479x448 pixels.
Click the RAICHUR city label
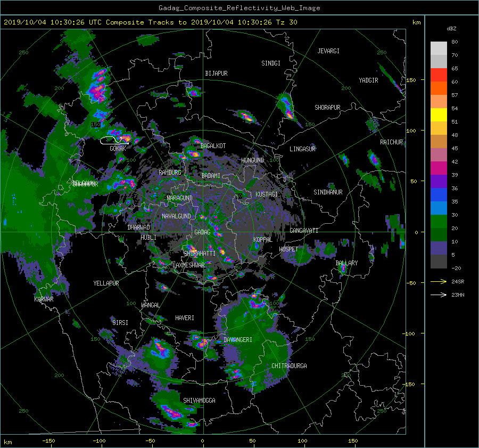click(x=391, y=142)
